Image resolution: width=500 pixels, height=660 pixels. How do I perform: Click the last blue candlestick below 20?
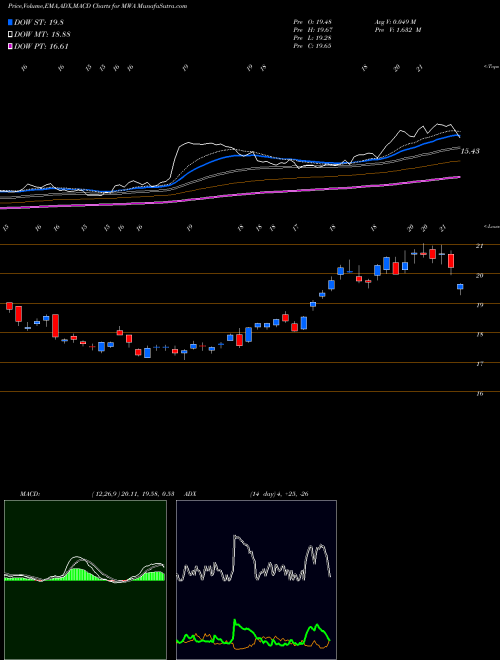460,287
